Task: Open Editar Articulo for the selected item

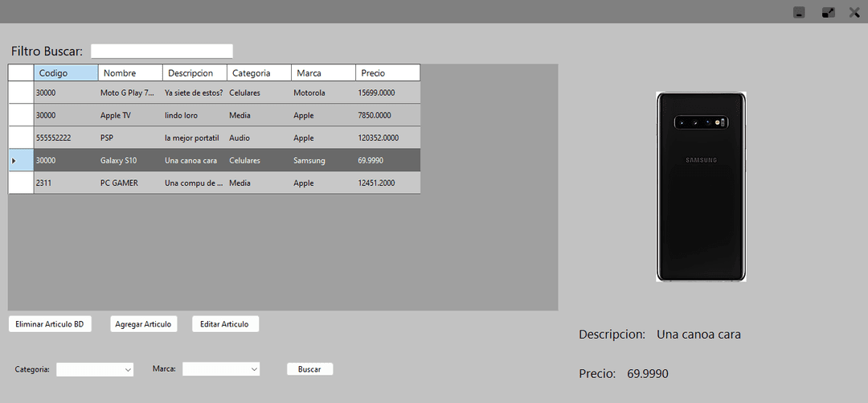Action: tap(225, 324)
